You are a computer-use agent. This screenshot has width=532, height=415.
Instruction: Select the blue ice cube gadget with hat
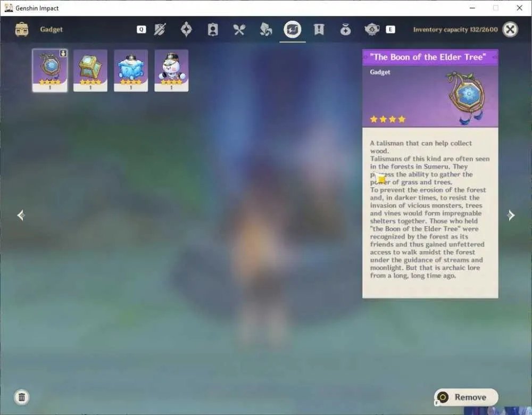point(131,70)
